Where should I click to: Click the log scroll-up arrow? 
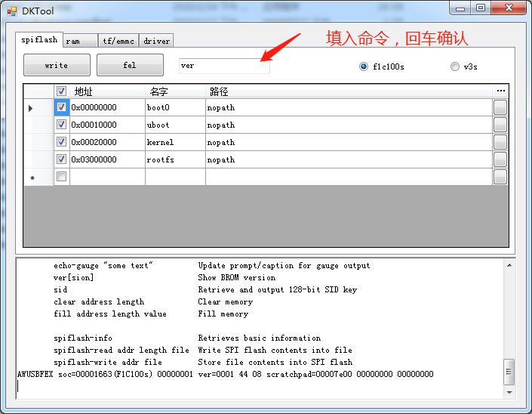coord(509,265)
